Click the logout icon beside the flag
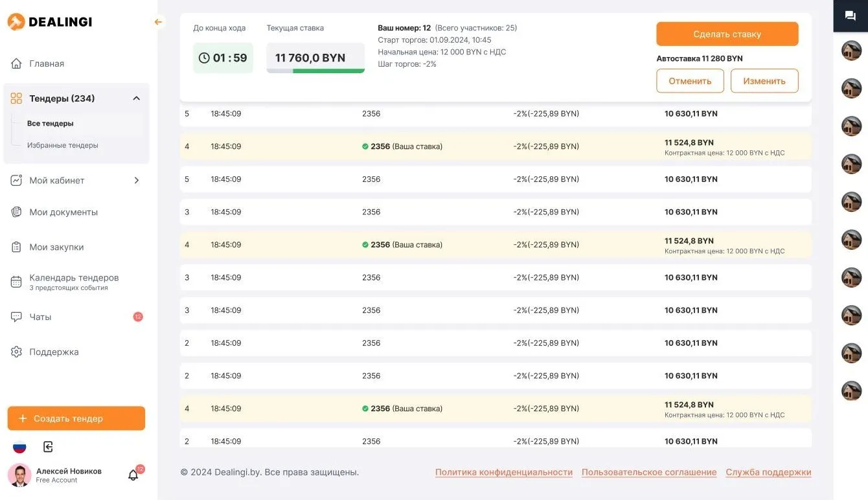868x500 pixels. pyautogui.click(x=48, y=446)
